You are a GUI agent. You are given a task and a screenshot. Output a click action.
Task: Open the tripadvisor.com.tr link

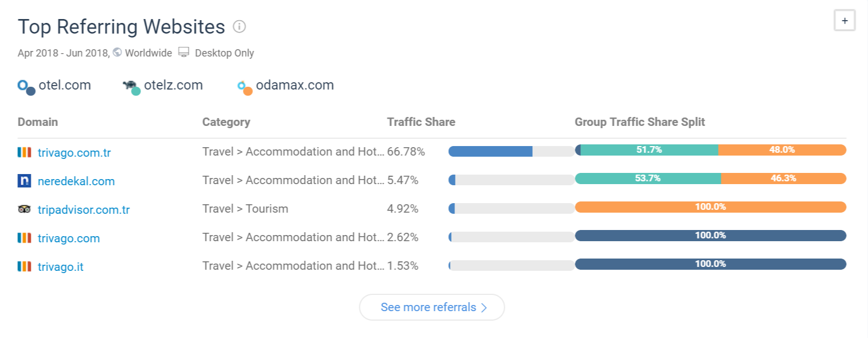[x=83, y=209]
